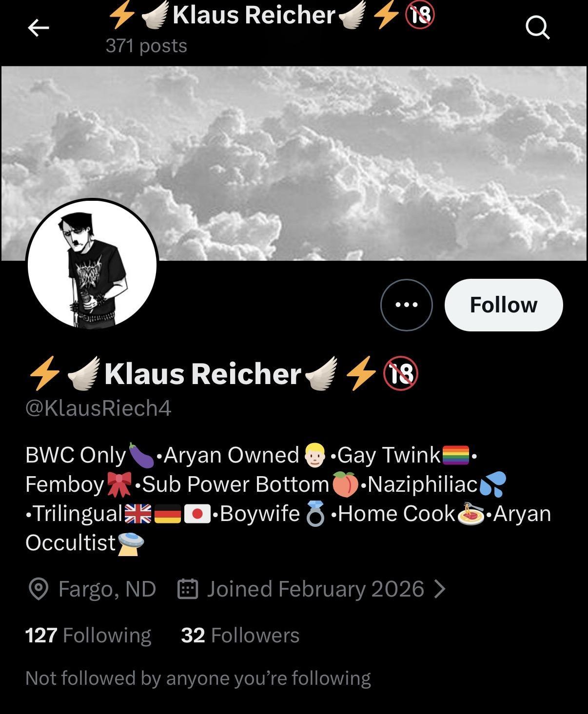
Task: Tap the Joined February 2026 text
Action: tap(315, 589)
